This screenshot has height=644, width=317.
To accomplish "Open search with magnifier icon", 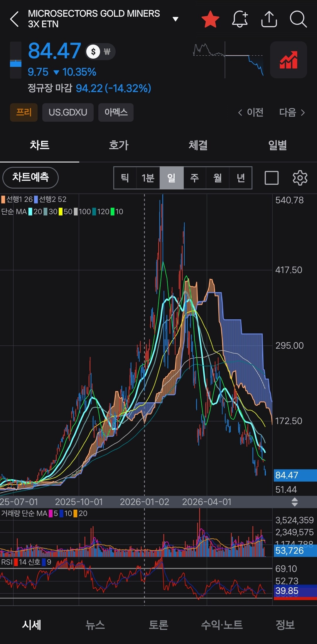I will pos(298,19).
